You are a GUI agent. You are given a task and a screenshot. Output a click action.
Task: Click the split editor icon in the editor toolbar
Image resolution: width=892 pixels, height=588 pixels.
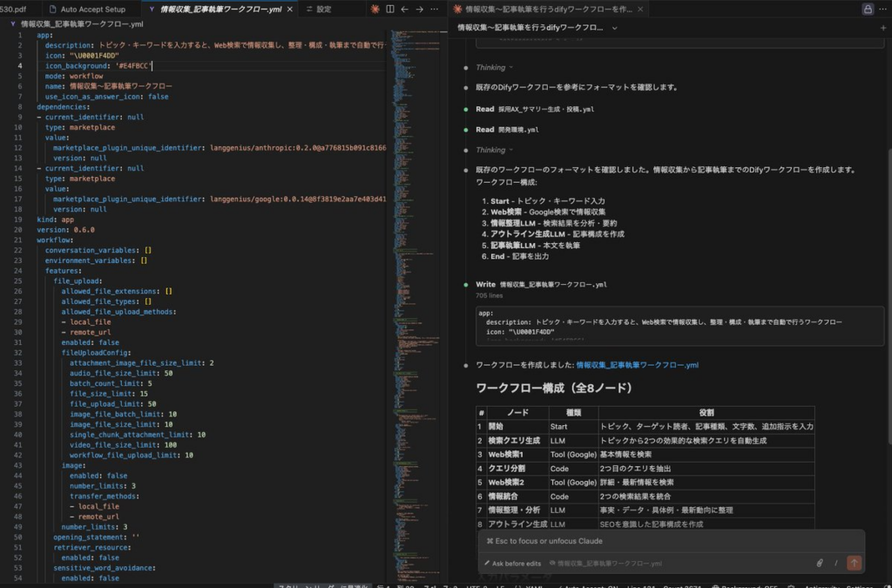[390, 9]
